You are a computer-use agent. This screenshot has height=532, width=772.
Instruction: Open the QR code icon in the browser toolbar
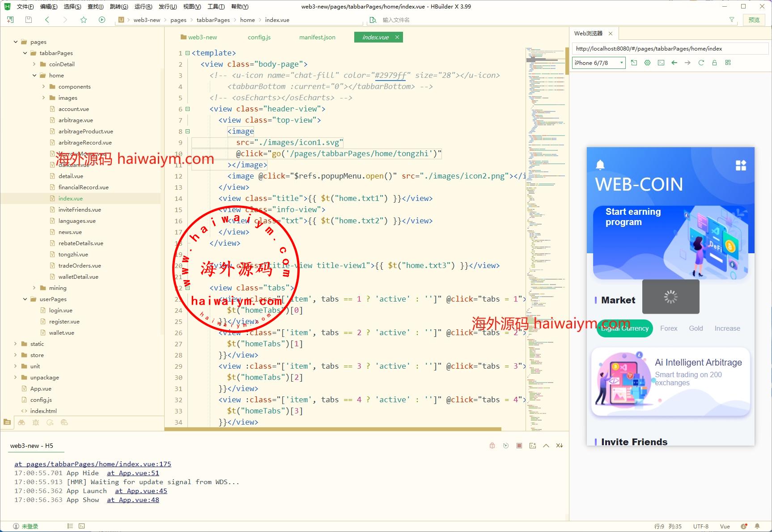tap(728, 63)
